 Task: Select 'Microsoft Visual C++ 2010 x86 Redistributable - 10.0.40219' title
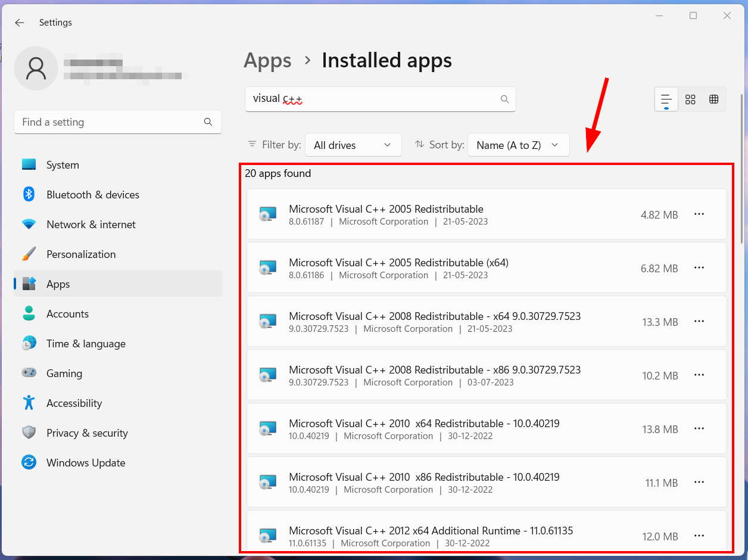pos(424,477)
